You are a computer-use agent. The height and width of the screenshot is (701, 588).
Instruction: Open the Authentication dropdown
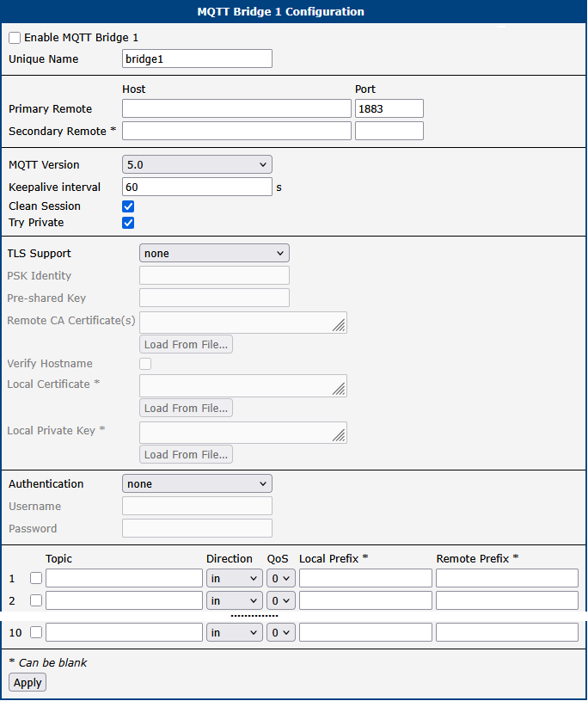197,483
